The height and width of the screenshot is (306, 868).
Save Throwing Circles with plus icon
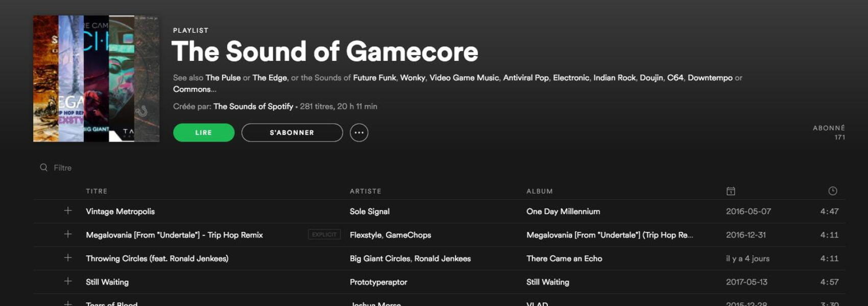pyautogui.click(x=68, y=258)
